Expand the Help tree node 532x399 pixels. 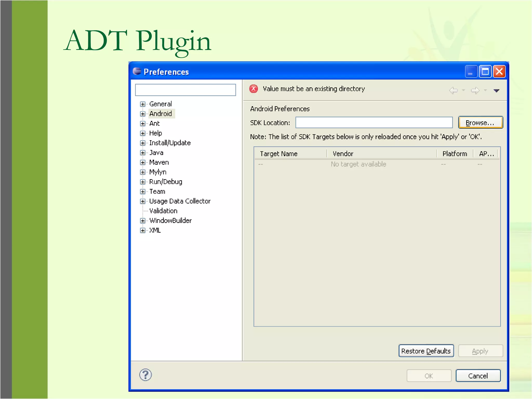click(143, 133)
